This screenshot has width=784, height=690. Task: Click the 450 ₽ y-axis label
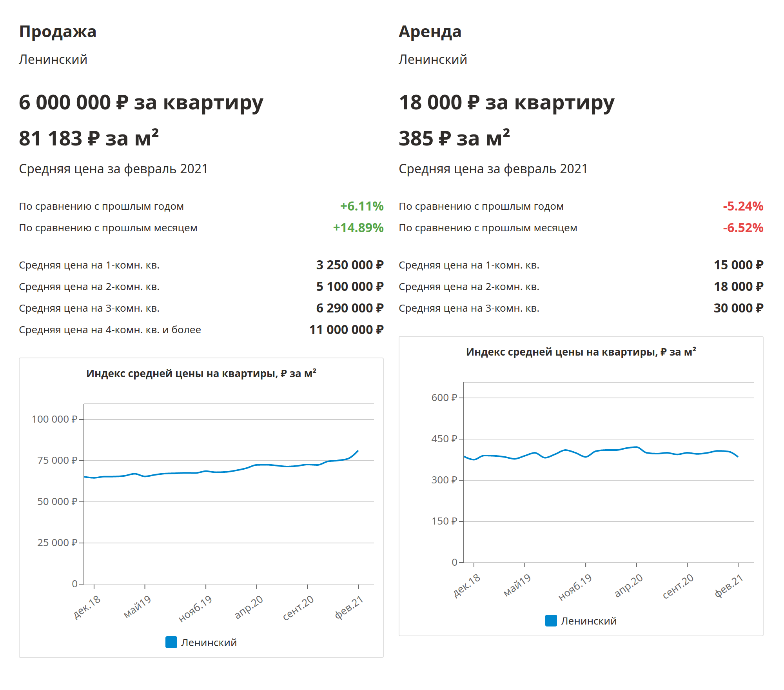click(x=444, y=439)
